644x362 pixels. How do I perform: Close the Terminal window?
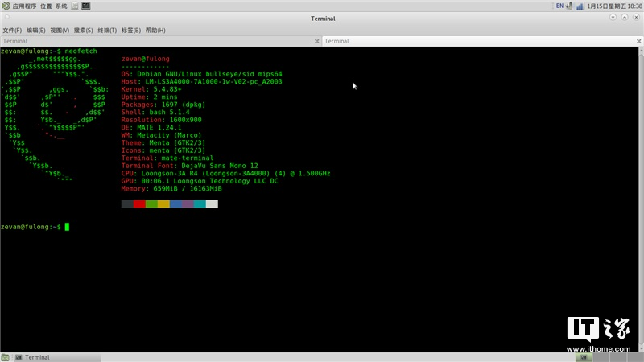pos(636,17)
